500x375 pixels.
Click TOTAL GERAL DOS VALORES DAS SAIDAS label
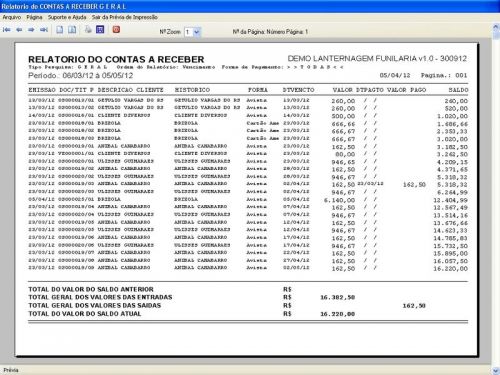(x=95, y=306)
